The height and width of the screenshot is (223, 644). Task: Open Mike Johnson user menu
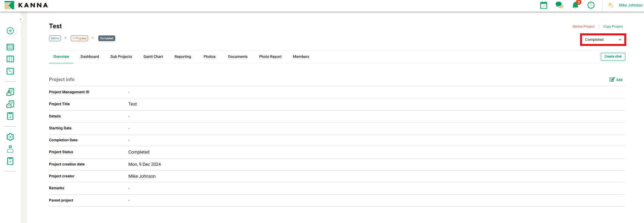click(630, 5)
